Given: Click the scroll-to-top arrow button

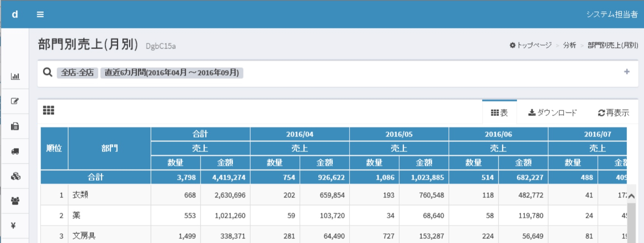Looking at the screenshot, I should coord(632,196).
